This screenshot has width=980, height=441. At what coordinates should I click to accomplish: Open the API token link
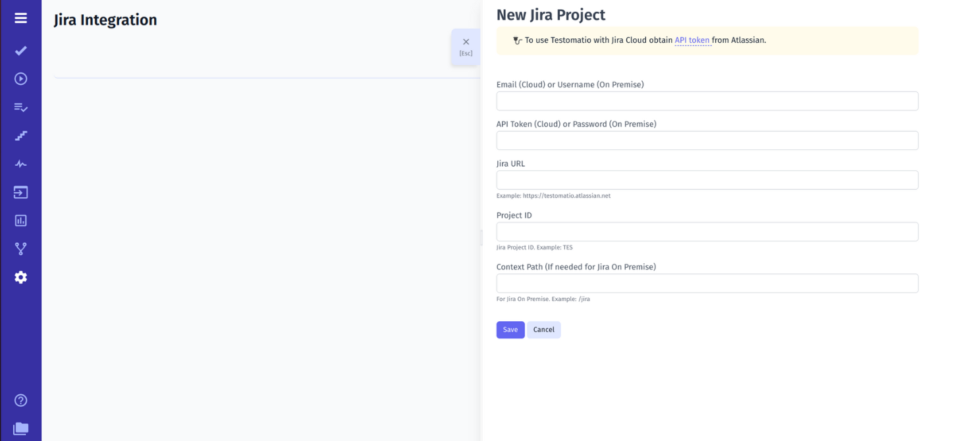[x=692, y=40]
